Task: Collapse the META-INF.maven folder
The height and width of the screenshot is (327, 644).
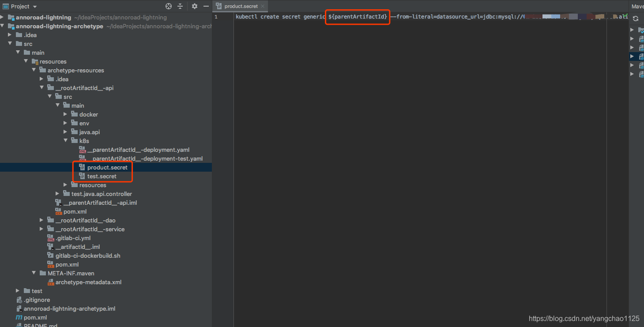Action: click(34, 273)
